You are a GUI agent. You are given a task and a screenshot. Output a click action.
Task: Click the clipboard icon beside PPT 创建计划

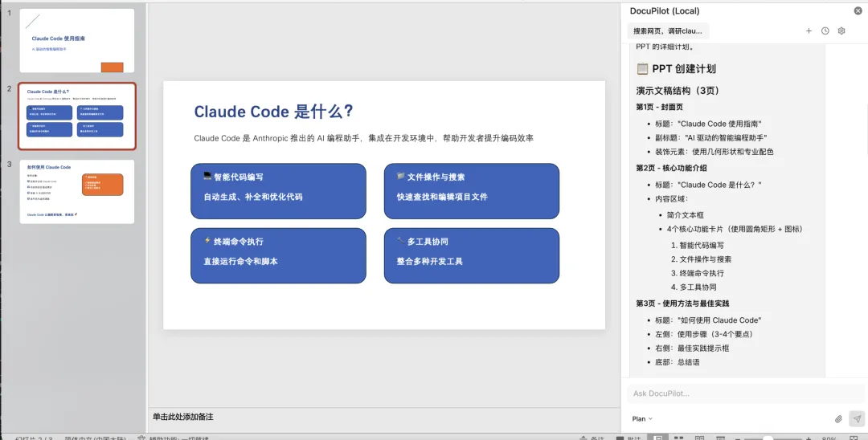tap(642, 68)
